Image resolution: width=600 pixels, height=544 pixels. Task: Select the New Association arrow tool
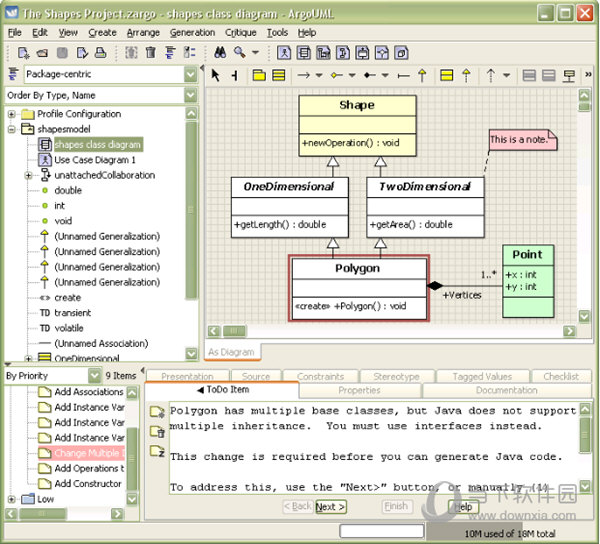[304, 75]
